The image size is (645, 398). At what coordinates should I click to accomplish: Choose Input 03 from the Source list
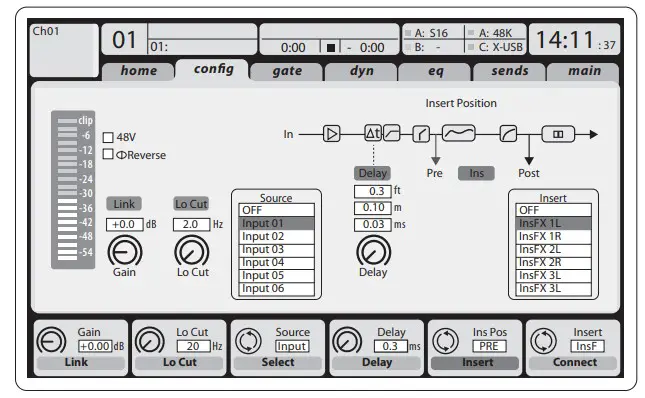[276, 250]
